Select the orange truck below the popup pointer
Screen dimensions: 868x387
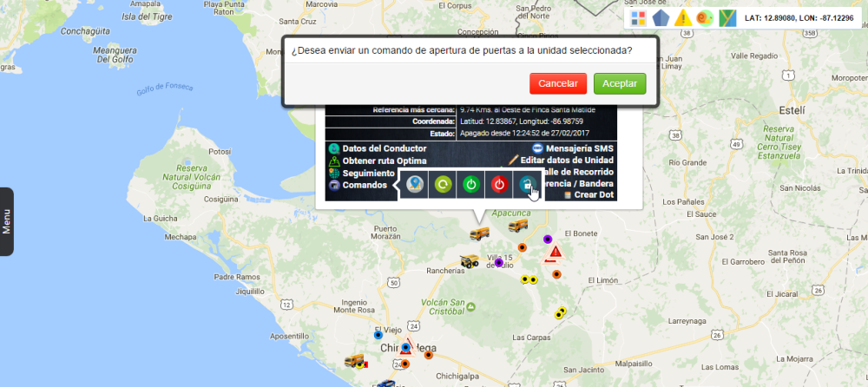tap(479, 233)
